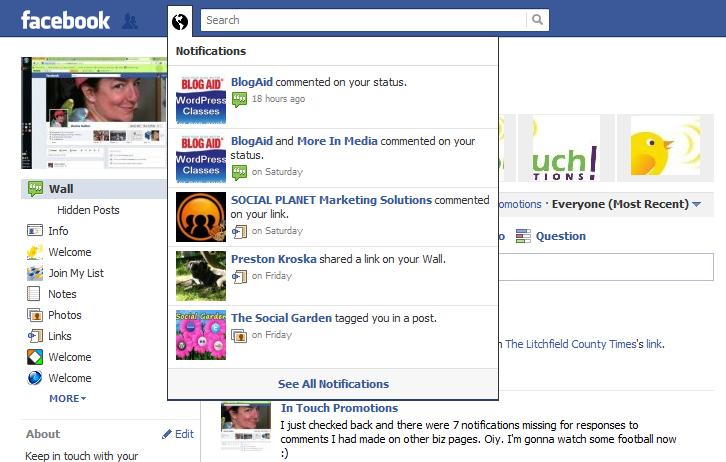726x462 pixels.
Task: Click the Notes page icon
Action: coord(34,294)
